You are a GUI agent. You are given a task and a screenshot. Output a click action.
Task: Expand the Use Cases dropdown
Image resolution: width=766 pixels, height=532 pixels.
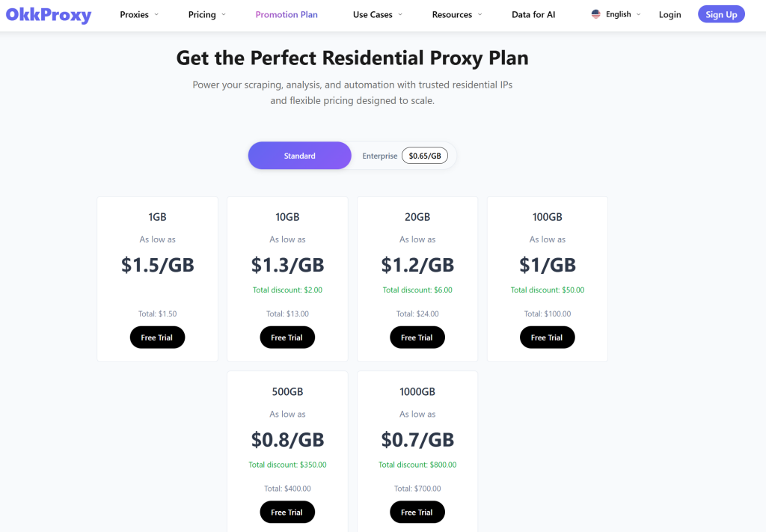click(x=377, y=14)
